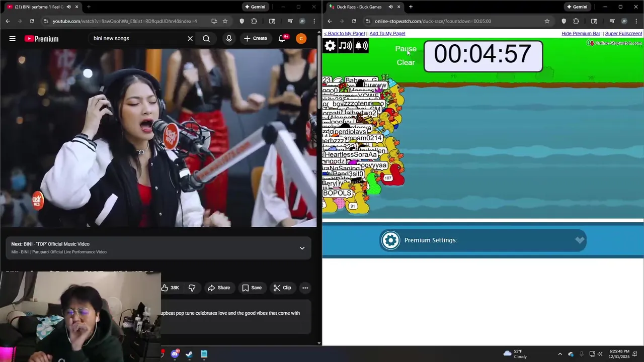Expand the Next playlist panel chevron
Image resolution: width=644 pixels, height=362 pixels.
(x=302, y=248)
